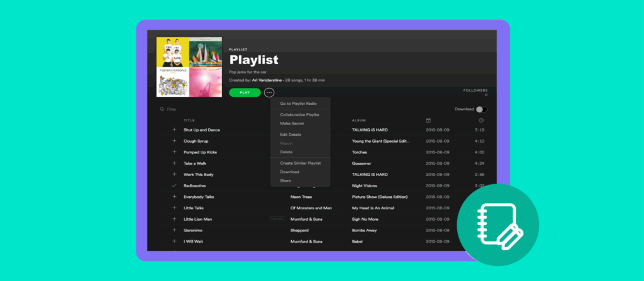Add Shut Up and Dance with plus icon
Image resolution: width=644 pixels, height=281 pixels.
[174, 130]
